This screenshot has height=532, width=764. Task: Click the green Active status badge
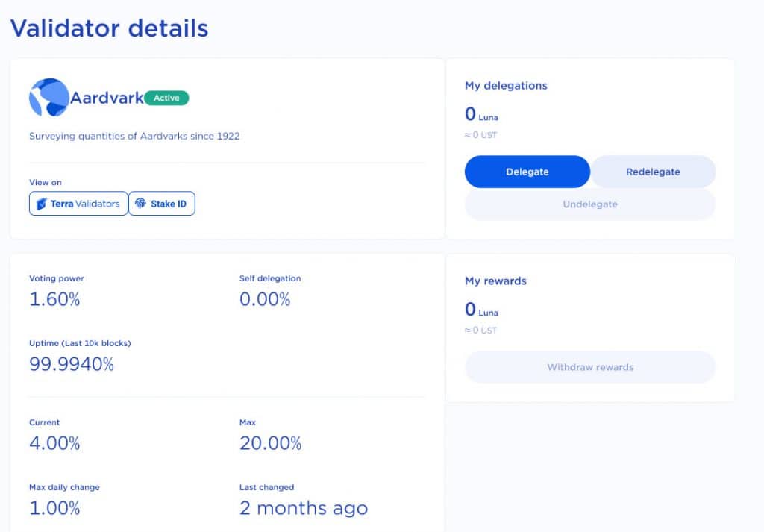pyautogui.click(x=166, y=98)
